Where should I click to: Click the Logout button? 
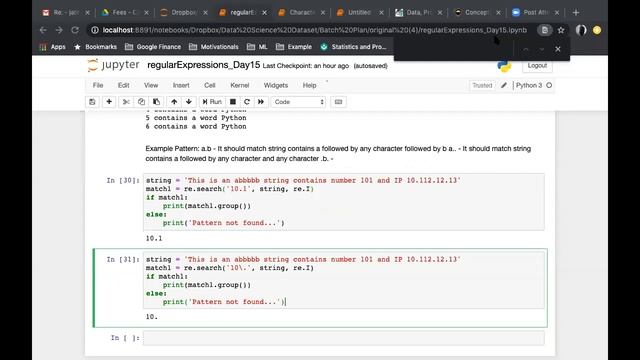[x=537, y=65]
